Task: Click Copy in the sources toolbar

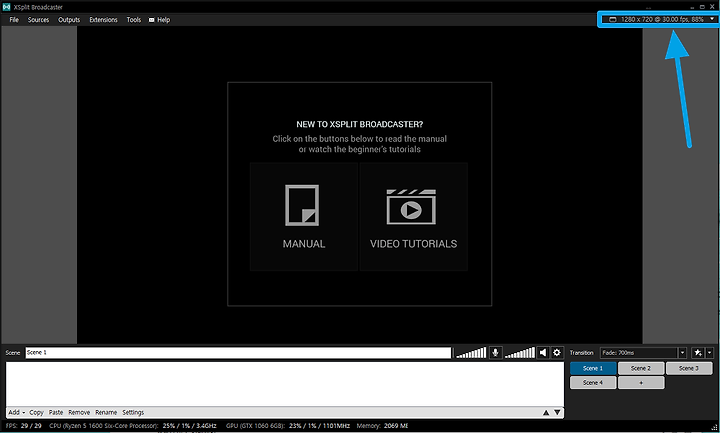Action: pyautogui.click(x=36, y=412)
